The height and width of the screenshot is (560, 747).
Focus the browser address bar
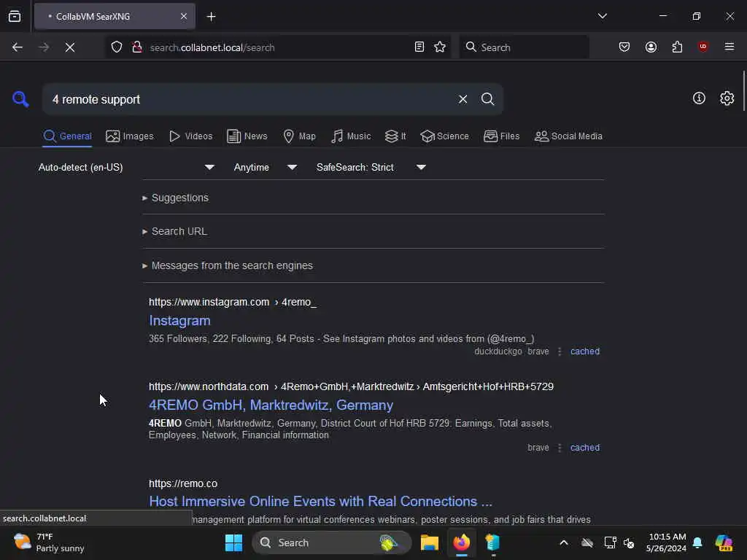[x=277, y=47]
